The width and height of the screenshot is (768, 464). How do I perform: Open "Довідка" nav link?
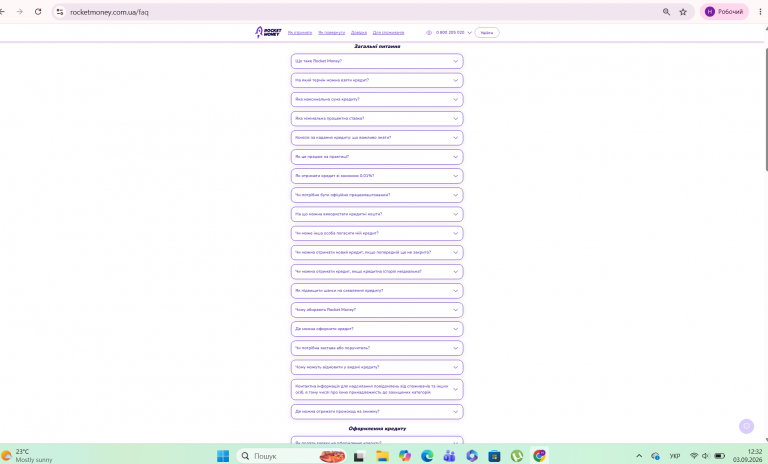tap(359, 33)
